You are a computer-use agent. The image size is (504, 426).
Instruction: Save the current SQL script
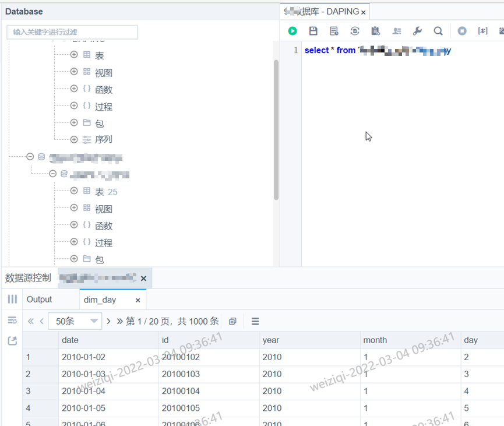click(x=313, y=31)
